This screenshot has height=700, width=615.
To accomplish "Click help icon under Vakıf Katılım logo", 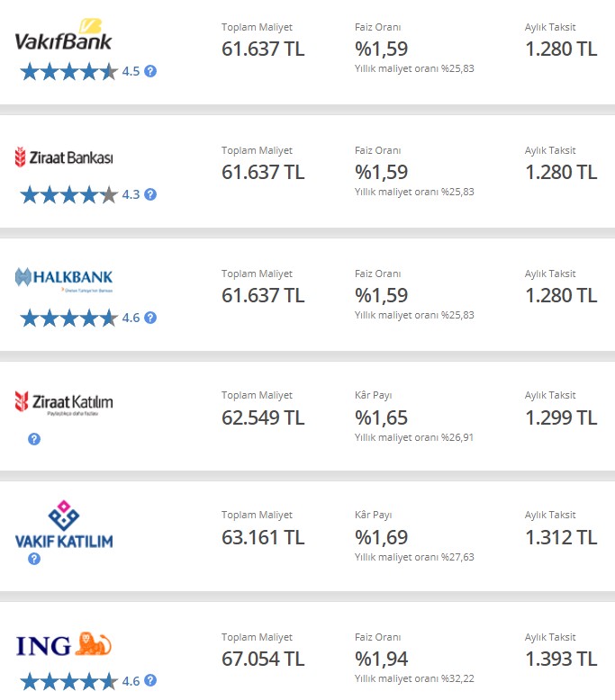I will [34, 559].
